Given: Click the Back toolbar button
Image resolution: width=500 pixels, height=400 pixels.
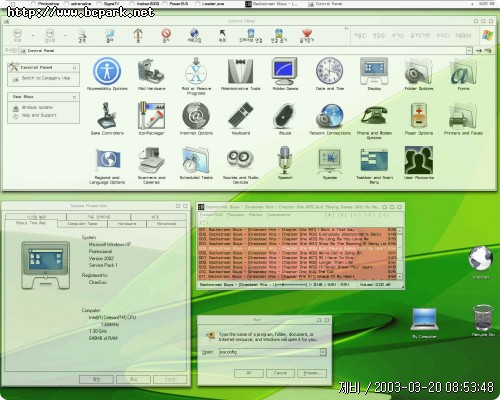Looking at the screenshot, I should (18, 35).
